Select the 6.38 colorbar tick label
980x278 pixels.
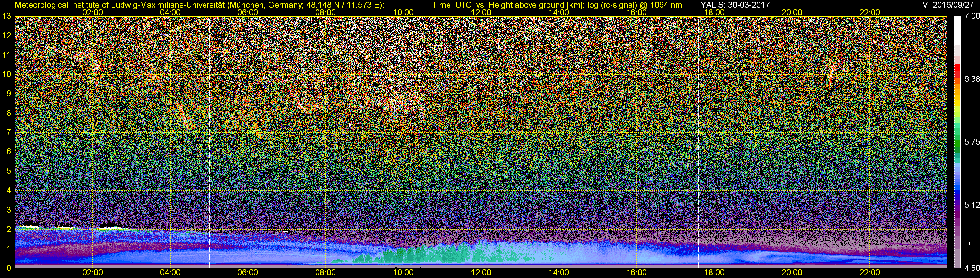[x=972, y=79]
